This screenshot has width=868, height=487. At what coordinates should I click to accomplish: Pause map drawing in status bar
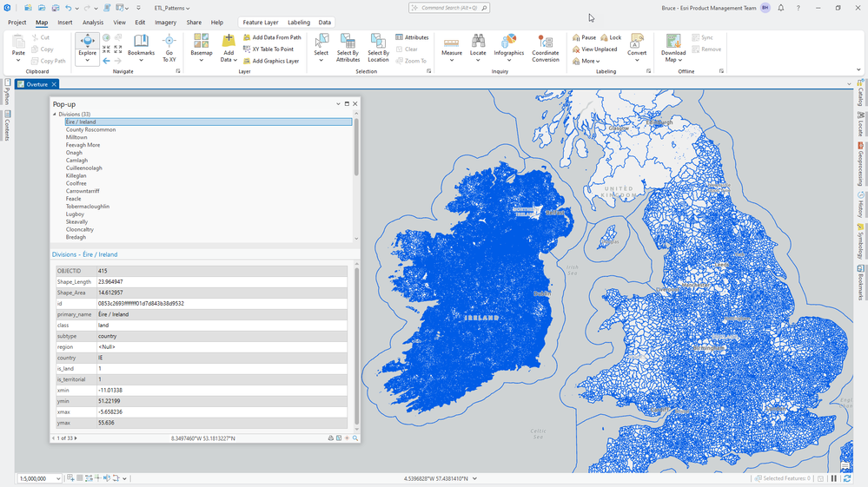coord(834,478)
